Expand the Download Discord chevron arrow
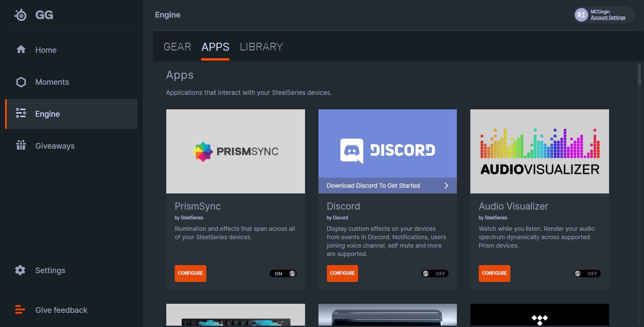Image resolution: width=644 pixels, height=327 pixels. pos(446,186)
